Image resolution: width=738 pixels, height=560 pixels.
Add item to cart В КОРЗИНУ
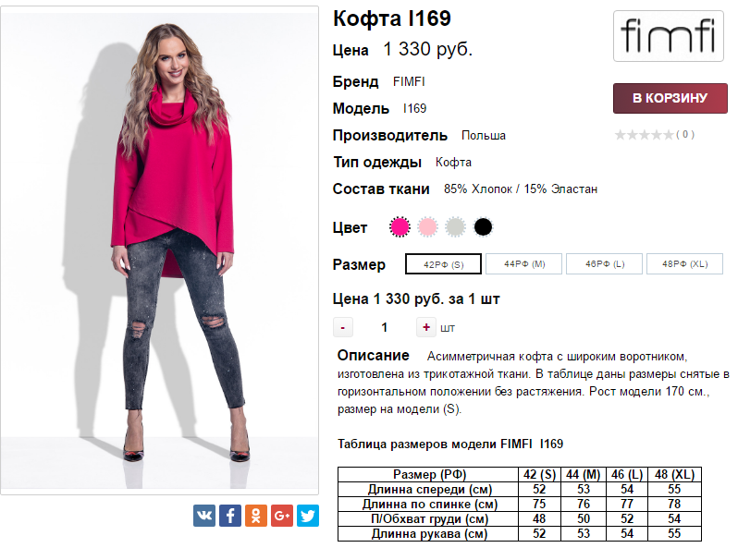[x=670, y=98]
